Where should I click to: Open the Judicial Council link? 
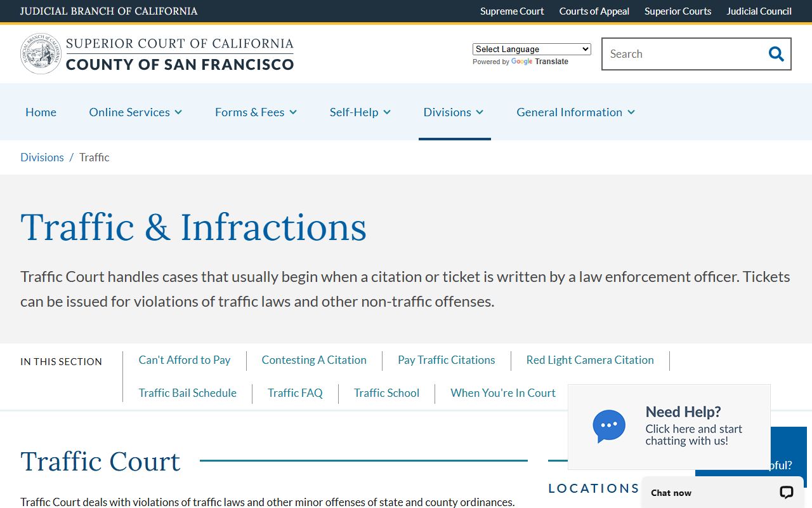pos(759,11)
